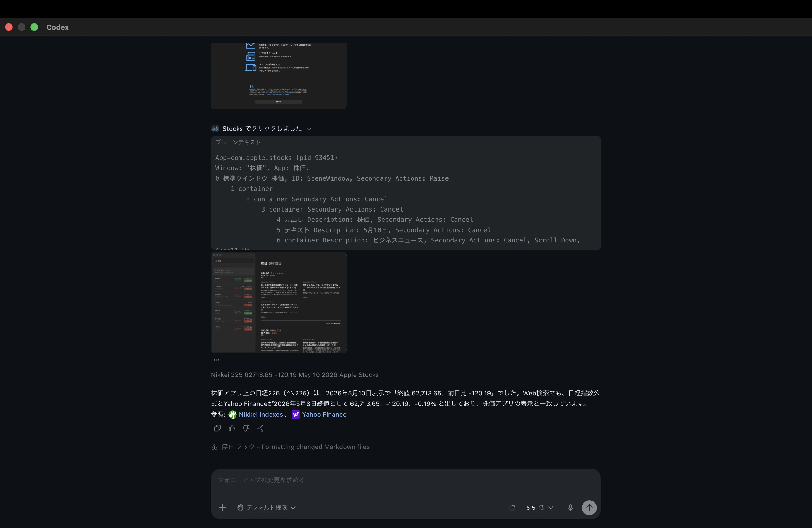This screenshot has height=528, width=812.
Task: Click the "3 container Secondary Actions: Cancel" line
Action: tap(332, 209)
